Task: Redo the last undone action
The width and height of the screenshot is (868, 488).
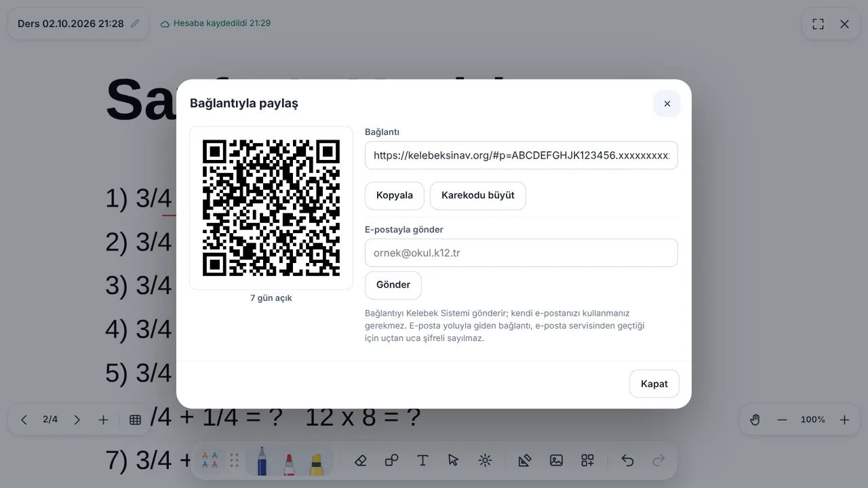Action: [658, 460]
